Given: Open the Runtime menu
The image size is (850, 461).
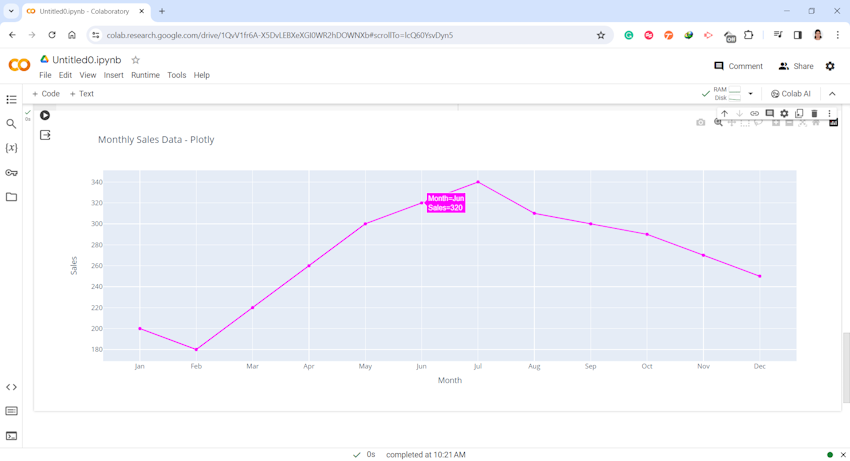Looking at the screenshot, I should (145, 75).
